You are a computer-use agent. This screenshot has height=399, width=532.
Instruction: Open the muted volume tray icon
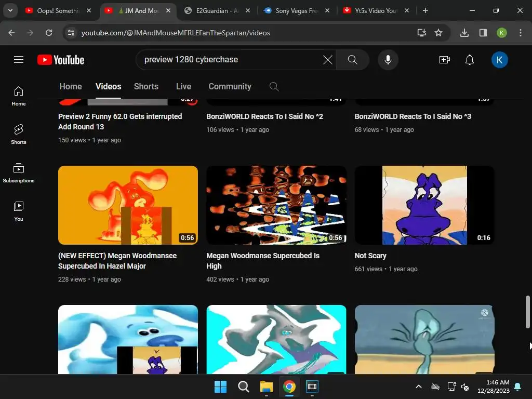tap(465, 387)
